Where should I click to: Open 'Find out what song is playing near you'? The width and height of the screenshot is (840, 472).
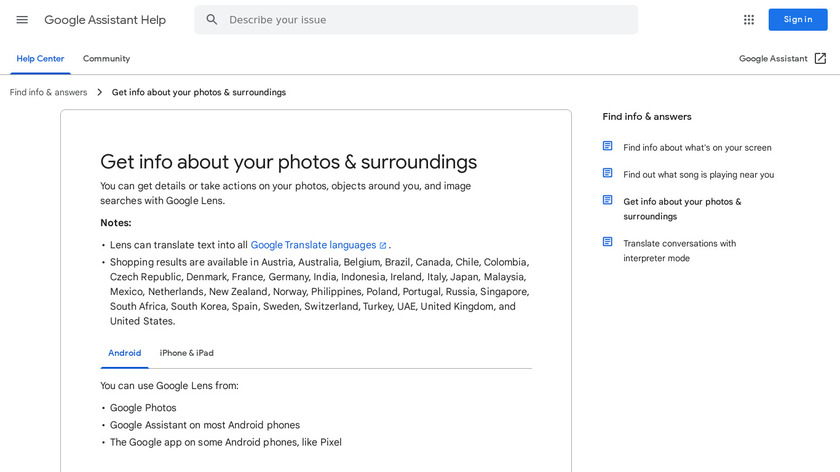click(699, 175)
